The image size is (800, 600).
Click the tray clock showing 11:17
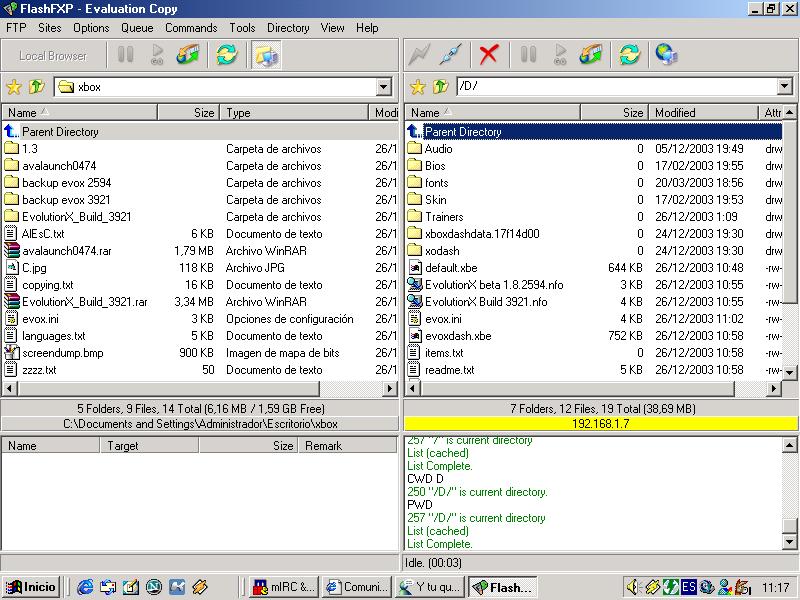(775, 587)
